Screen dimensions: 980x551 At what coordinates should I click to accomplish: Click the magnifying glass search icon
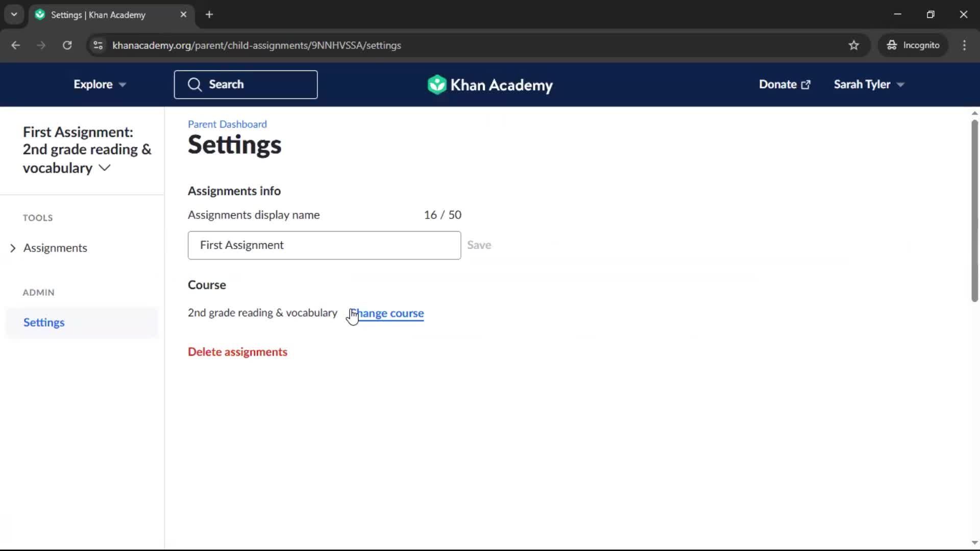pyautogui.click(x=194, y=85)
